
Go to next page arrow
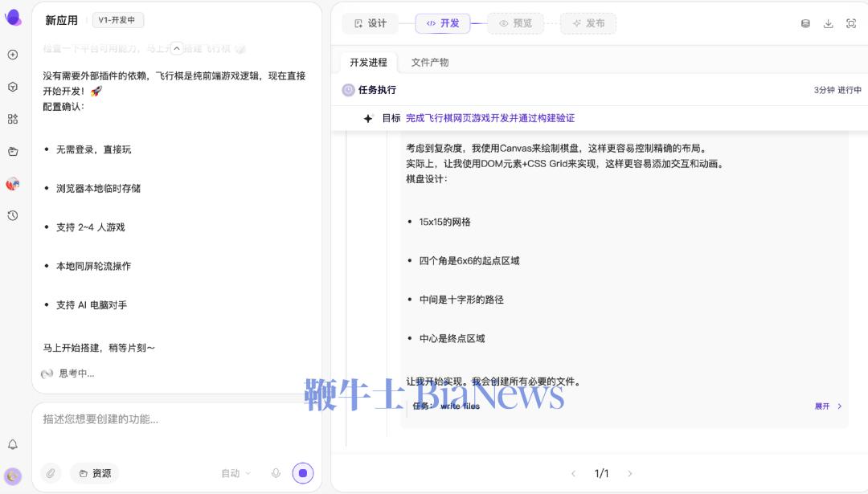[x=630, y=474]
